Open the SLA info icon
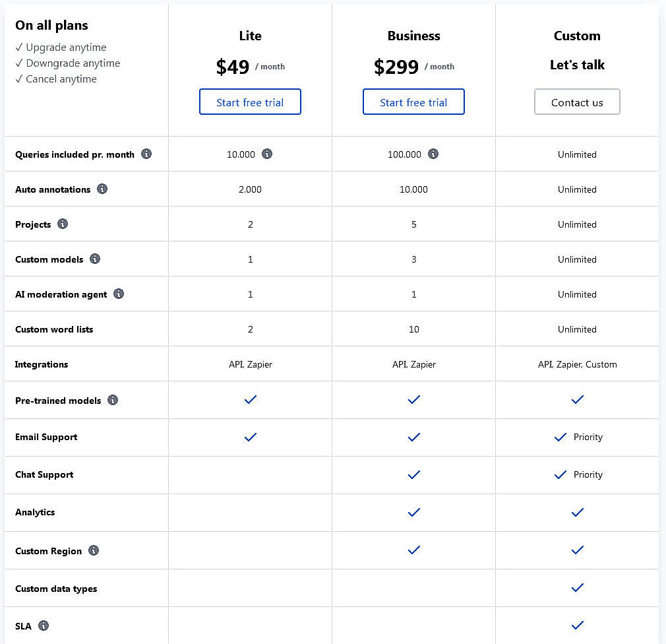The height and width of the screenshot is (644, 666). [x=42, y=626]
